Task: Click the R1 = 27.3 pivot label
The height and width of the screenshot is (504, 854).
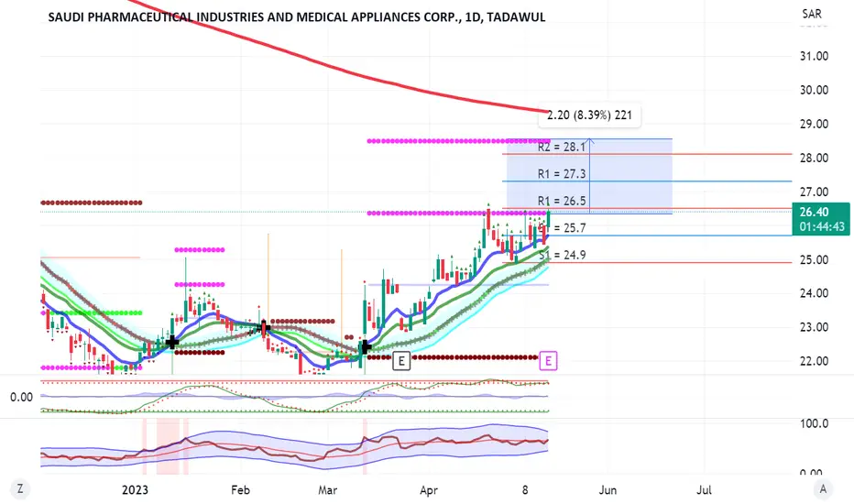Action: click(562, 174)
